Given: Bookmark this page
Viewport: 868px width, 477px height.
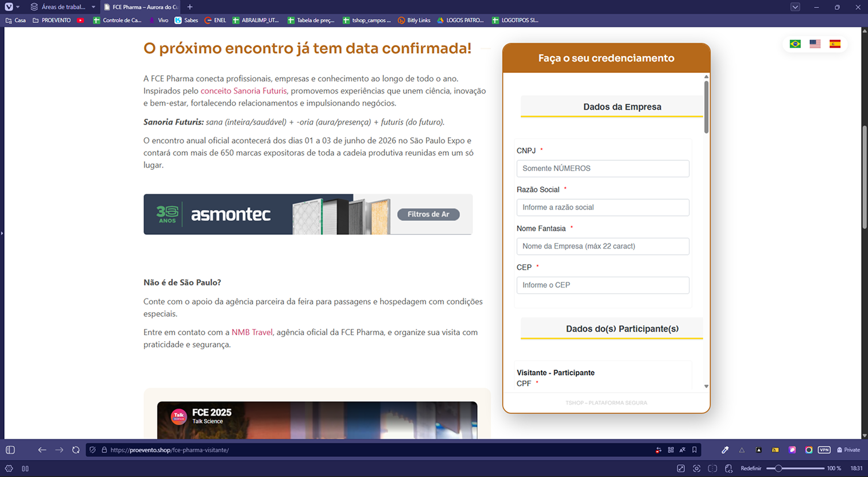Looking at the screenshot, I should point(695,450).
